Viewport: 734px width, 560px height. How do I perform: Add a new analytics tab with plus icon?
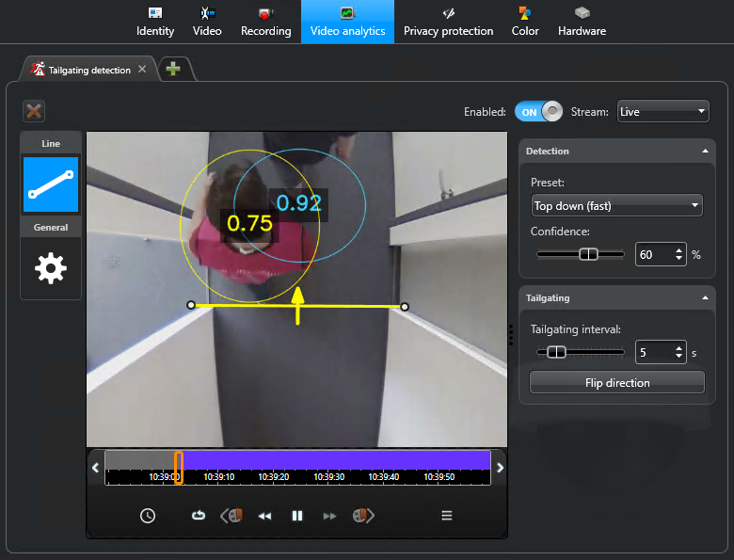[x=173, y=69]
